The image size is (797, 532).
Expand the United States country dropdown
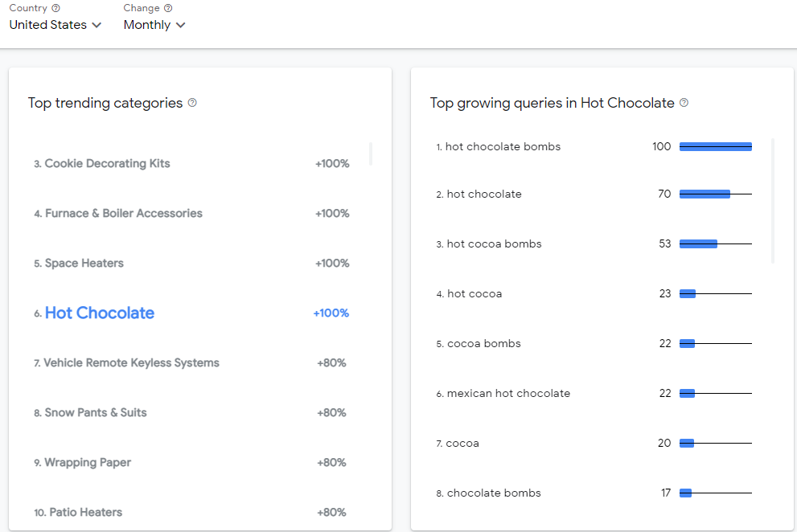55,25
